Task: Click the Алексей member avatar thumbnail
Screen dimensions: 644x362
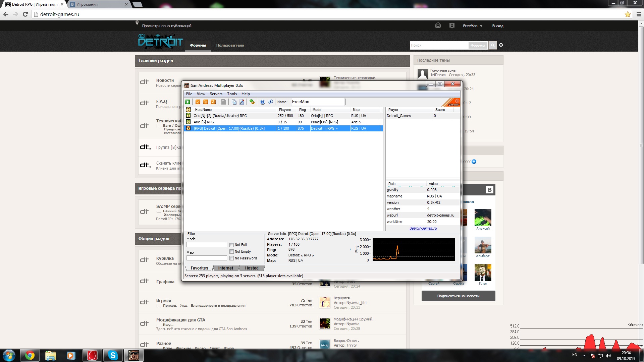Action: coord(483,218)
